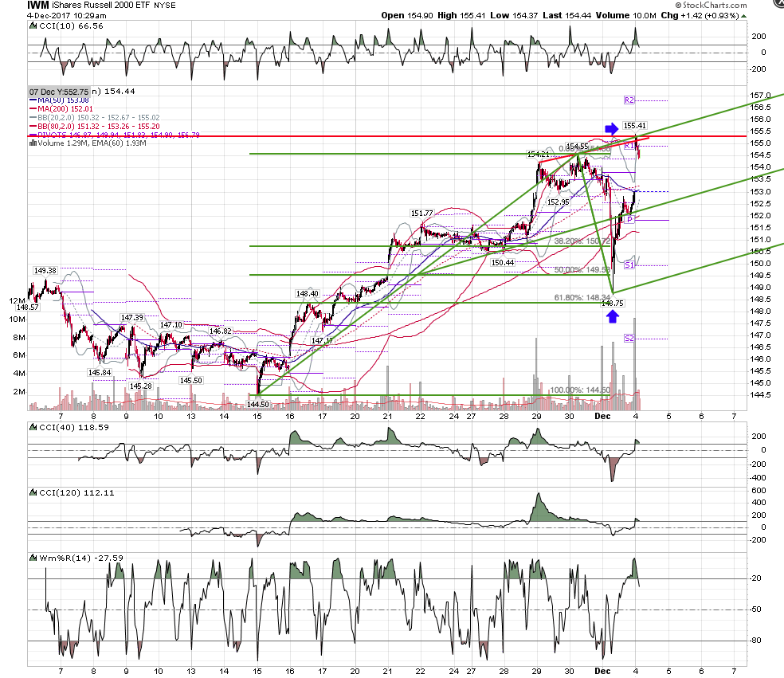The width and height of the screenshot is (784, 678).
Task: Click the gray crosshair readout box 07 Dec
Action: point(59,92)
